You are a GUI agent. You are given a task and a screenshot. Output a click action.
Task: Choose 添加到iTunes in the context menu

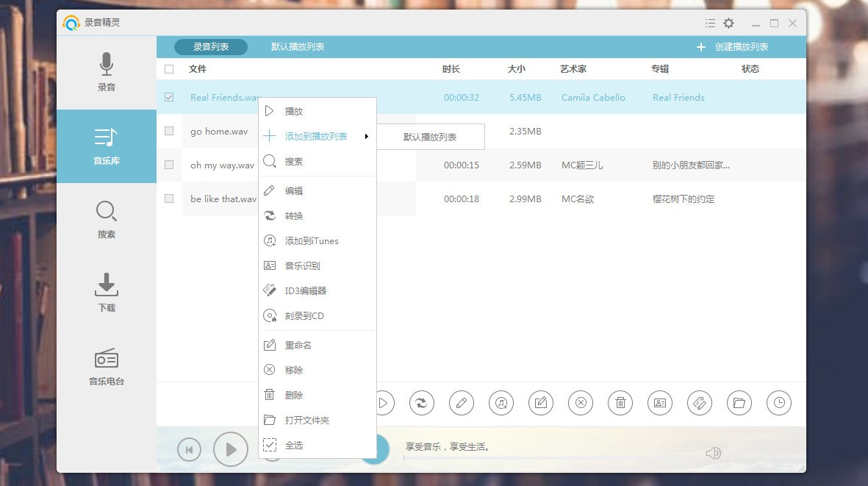[318, 240]
